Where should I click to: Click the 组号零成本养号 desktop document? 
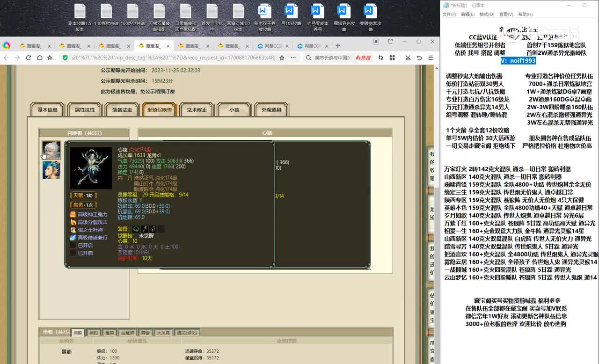(x=318, y=18)
